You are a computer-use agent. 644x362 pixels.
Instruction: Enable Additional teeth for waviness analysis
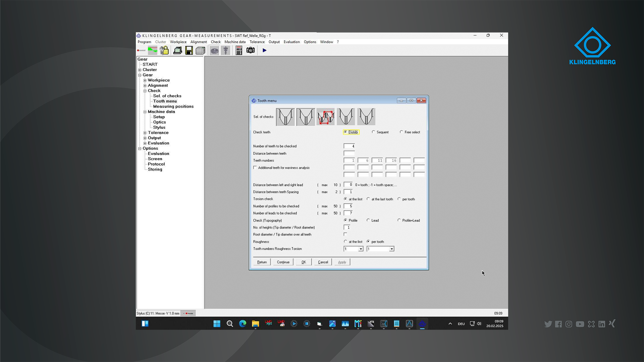point(255,168)
